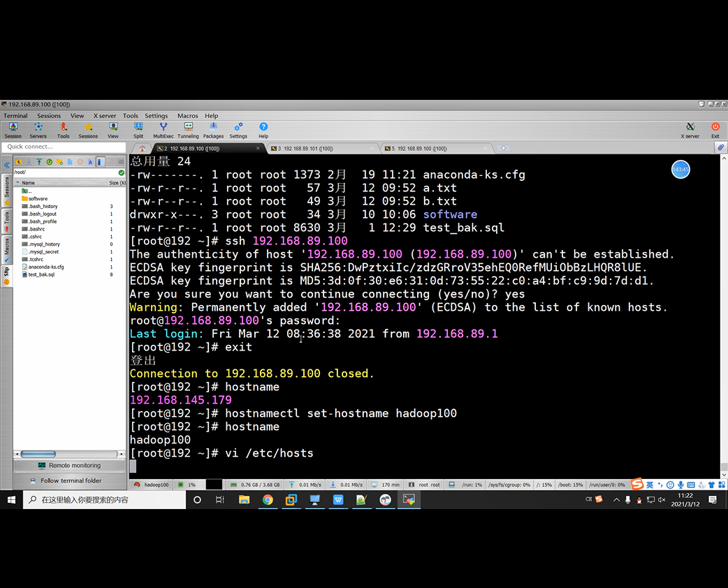Click hadoop100 status bar entry

[x=152, y=485]
